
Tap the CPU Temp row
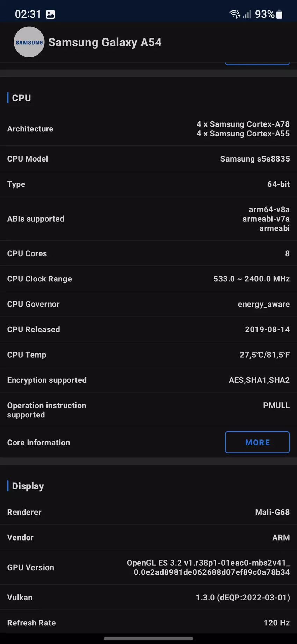pyautogui.click(x=148, y=355)
